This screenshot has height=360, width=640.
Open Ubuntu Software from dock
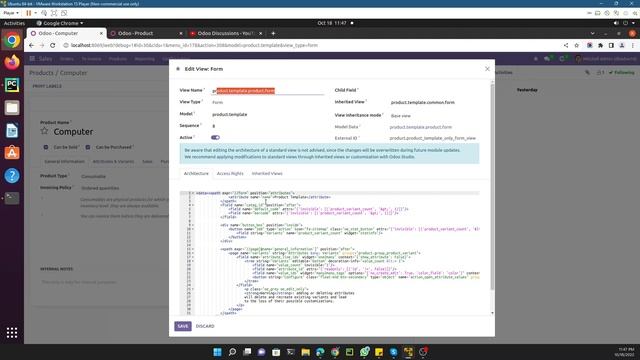pyautogui.click(x=12, y=153)
